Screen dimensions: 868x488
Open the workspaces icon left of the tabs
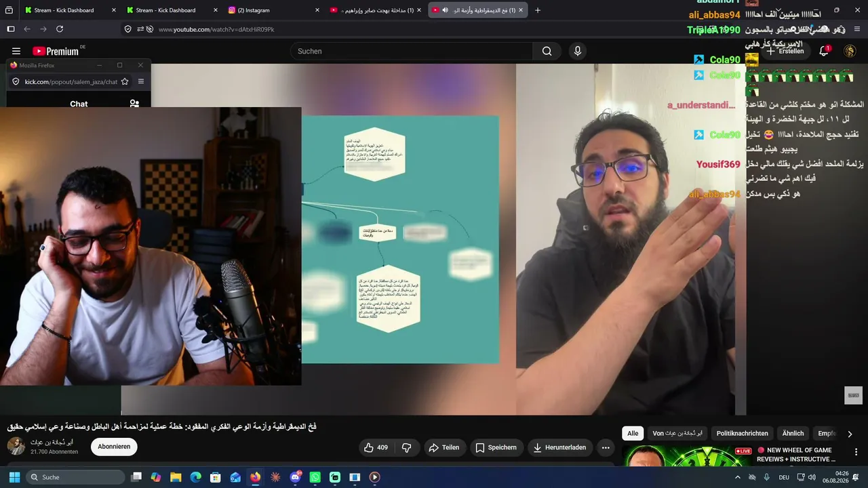pyautogui.click(x=9, y=10)
